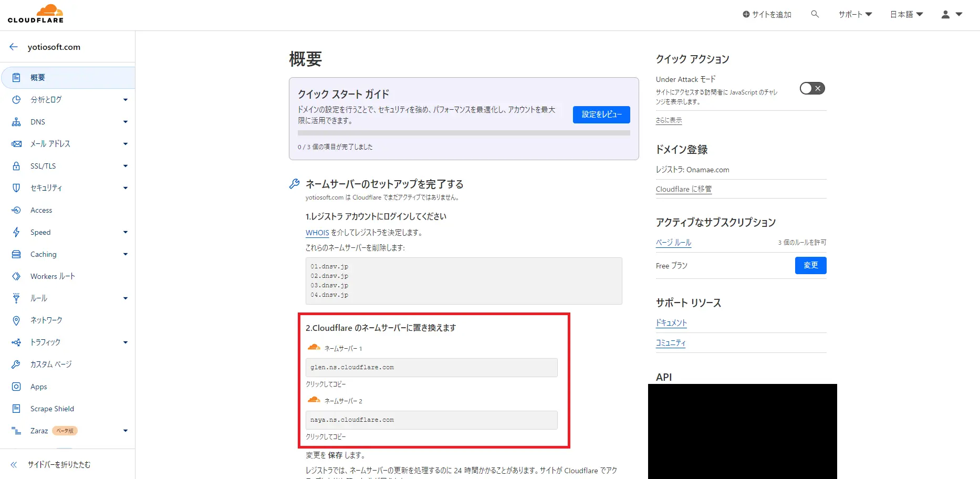This screenshot has height=479, width=980.
Task: Click the 分析とログ clock-chart icon
Action: (16, 99)
